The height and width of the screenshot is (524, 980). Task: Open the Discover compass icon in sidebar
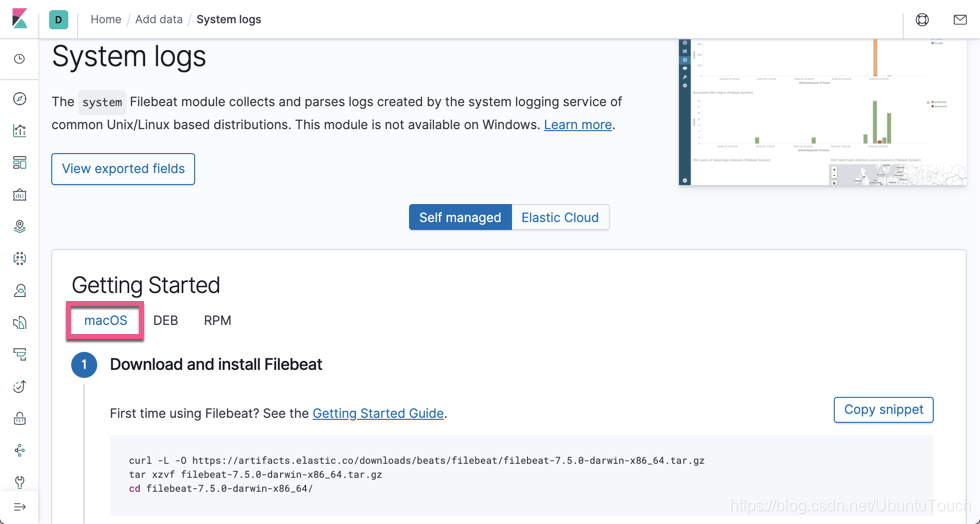(x=19, y=99)
